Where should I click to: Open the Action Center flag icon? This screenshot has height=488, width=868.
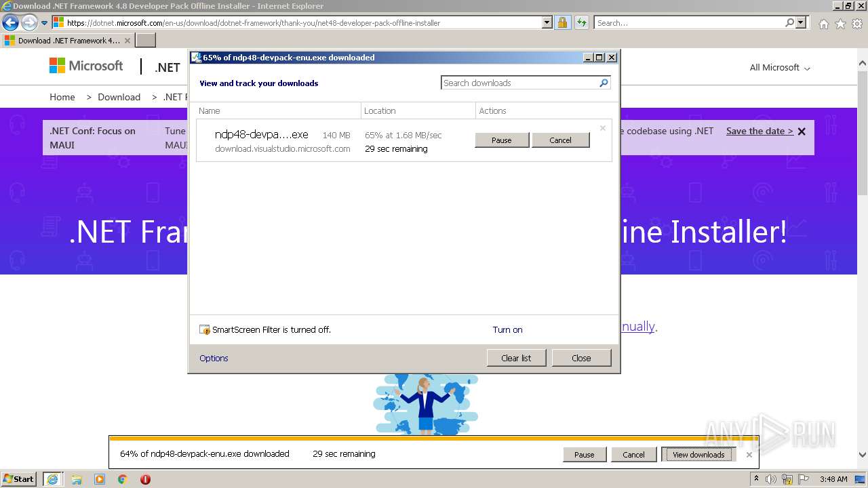803,479
